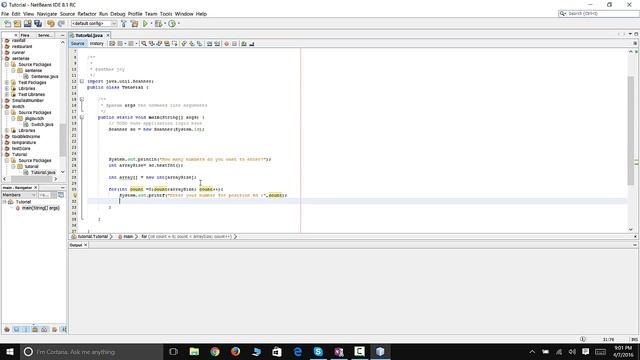This screenshot has height=360, width=640.
Task: Click the Comment lines editor icon
Action: point(244,44)
